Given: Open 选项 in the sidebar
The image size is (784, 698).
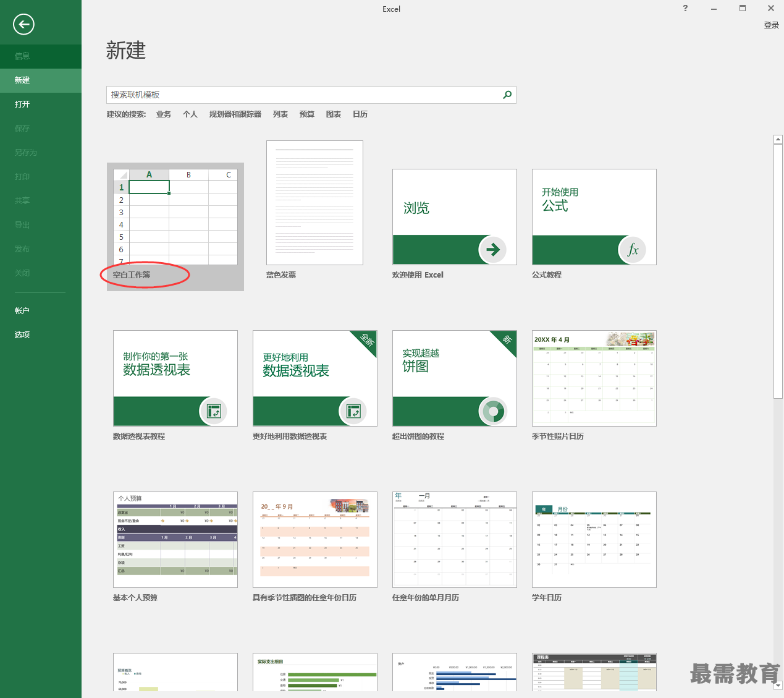Looking at the screenshot, I should (x=41, y=335).
